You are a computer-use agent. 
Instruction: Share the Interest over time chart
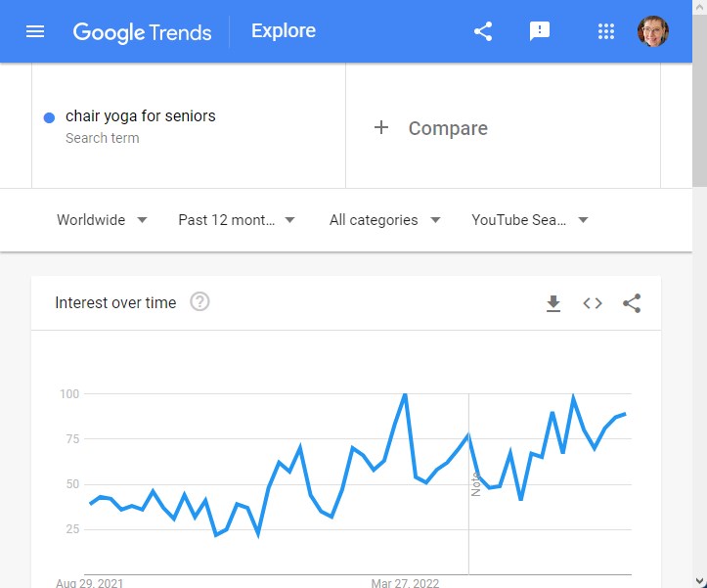(632, 303)
